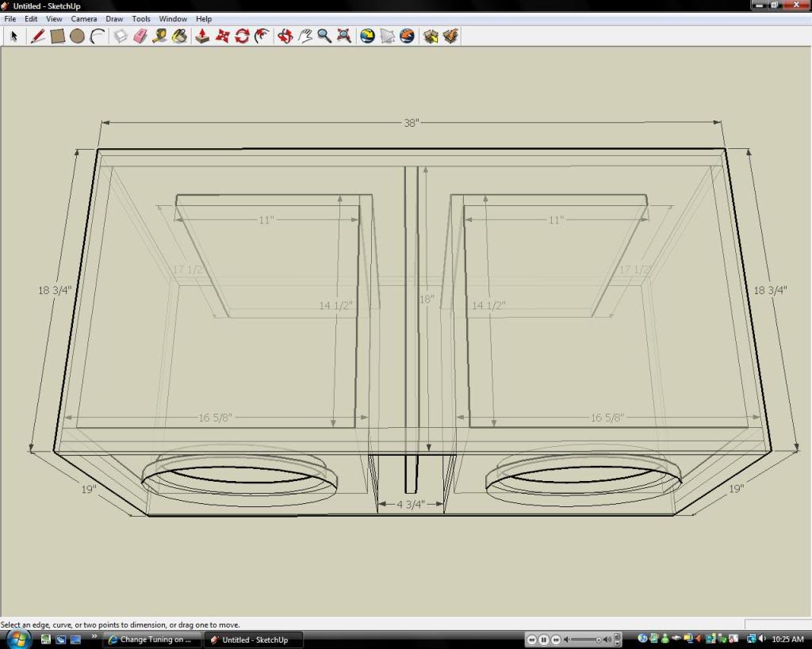Open the Camera menu
This screenshot has height=649, width=812.
pyautogui.click(x=84, y=19)
